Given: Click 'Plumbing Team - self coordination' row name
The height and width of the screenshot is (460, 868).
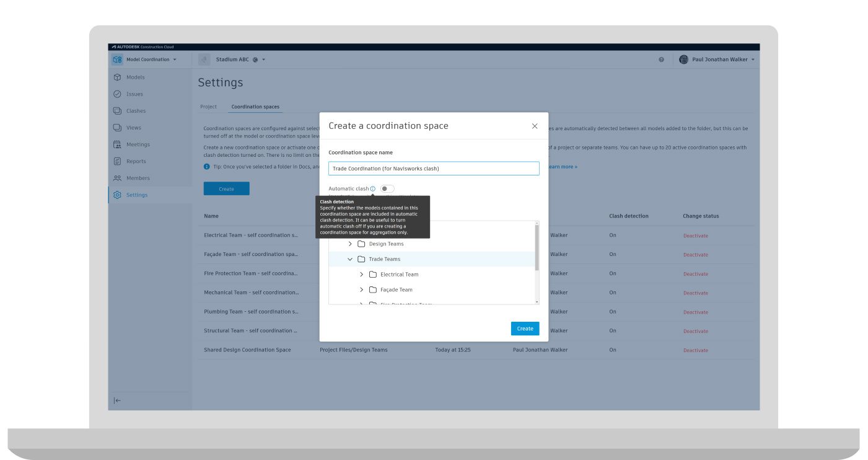Looking at the screenshot, I should pos(251,312).
